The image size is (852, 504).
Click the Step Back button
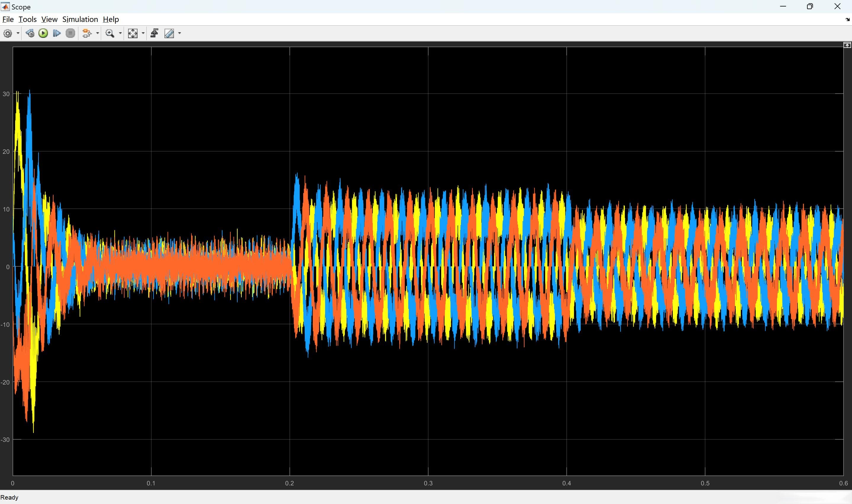click(30, 33)
